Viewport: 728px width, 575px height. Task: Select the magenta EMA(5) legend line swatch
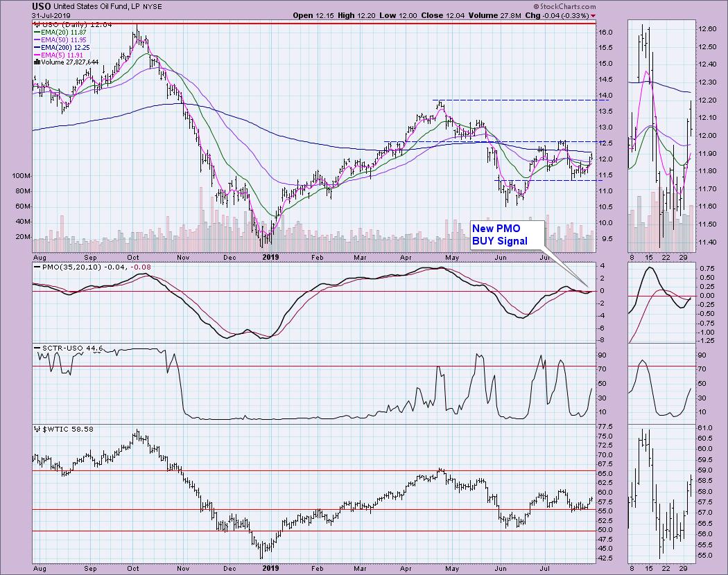37,55
